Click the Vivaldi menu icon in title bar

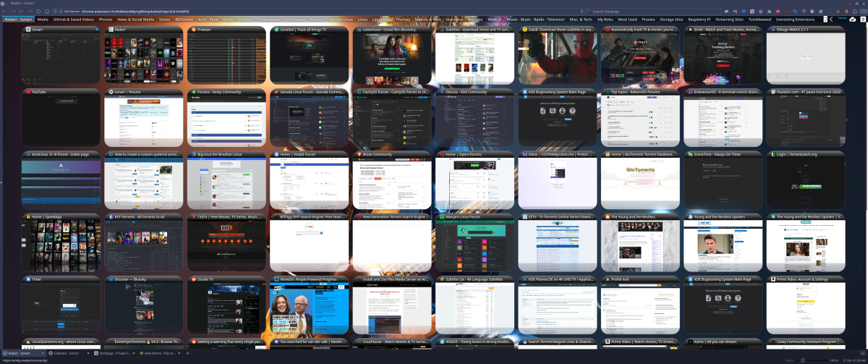coord(4,4)
